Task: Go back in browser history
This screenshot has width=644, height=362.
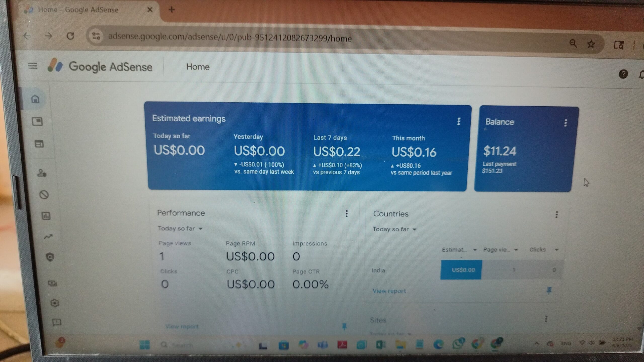Action: point(27,36)
